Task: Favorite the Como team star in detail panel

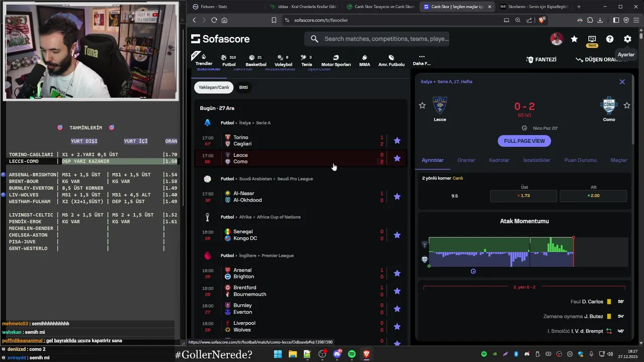Action: click(627, 106)
